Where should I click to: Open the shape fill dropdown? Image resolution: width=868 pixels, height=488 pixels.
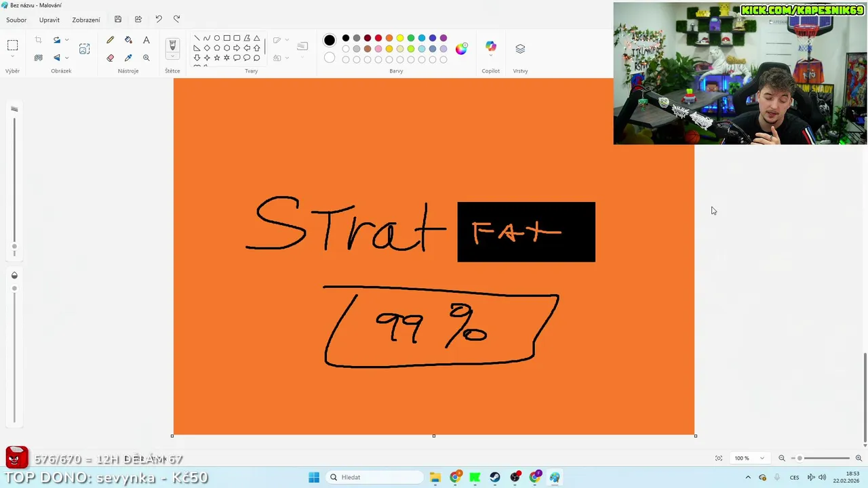pos(287,58)
